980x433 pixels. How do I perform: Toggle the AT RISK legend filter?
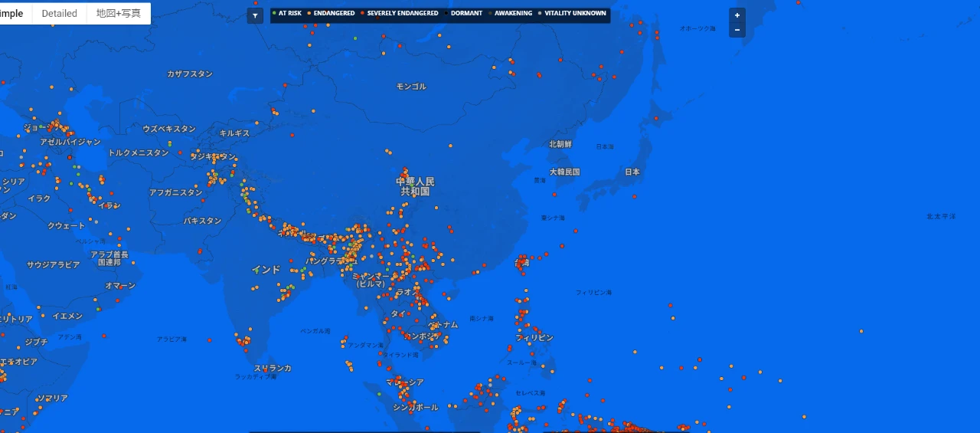coord(289,14)
